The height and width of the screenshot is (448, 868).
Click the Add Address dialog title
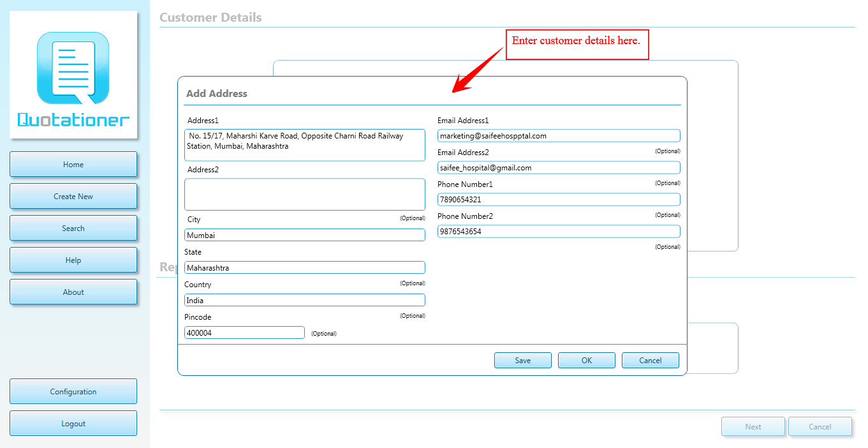[x=217, y=93]
